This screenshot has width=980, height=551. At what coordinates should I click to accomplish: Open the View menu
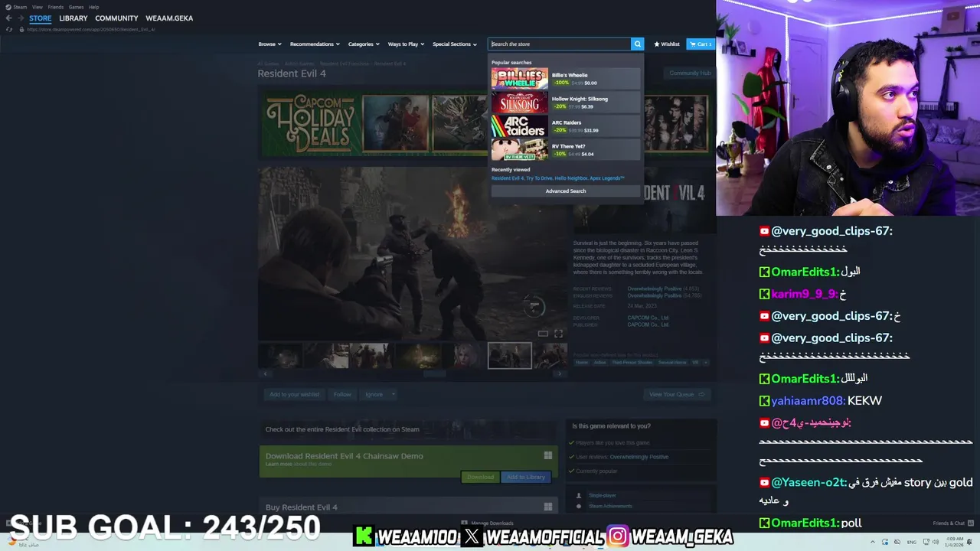click(38, 7)
